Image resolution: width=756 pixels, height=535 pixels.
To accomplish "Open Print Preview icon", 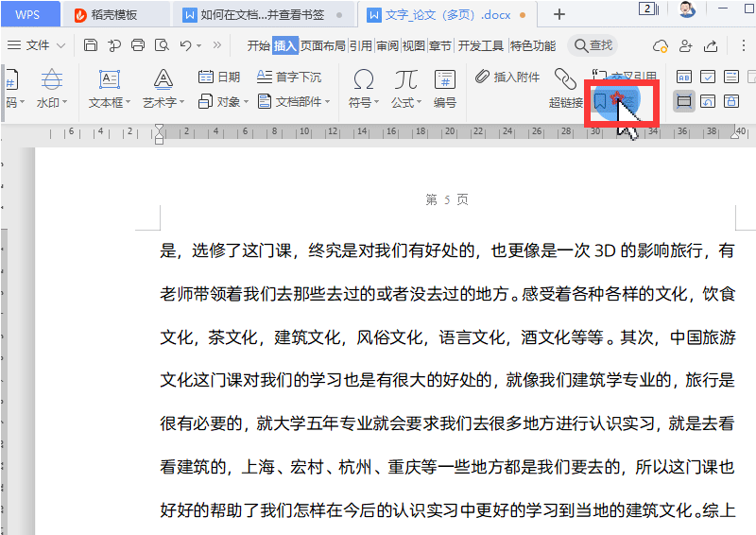I will point(162,45).
